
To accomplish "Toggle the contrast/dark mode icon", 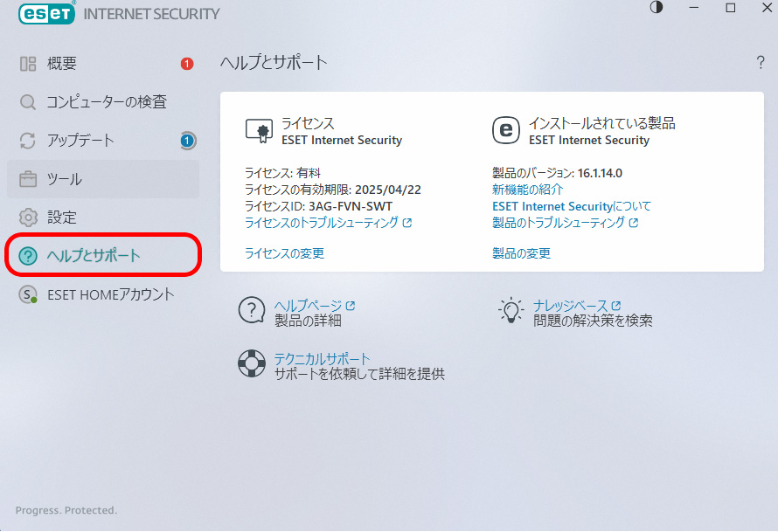I will [x=656, y=8].
